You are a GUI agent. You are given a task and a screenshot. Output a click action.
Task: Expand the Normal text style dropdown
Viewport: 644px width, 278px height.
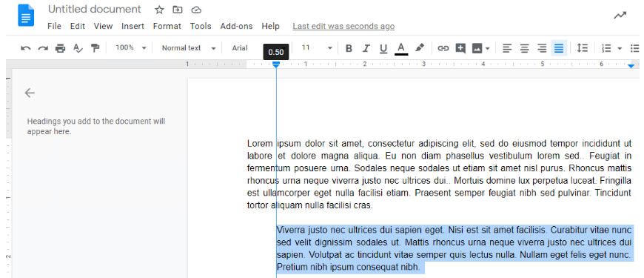[189, 47]
